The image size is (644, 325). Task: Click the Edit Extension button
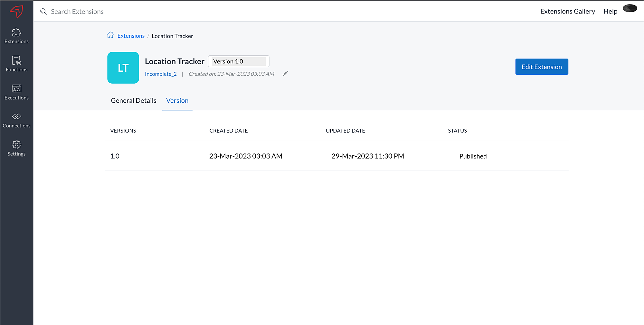[x=542, y=67]
